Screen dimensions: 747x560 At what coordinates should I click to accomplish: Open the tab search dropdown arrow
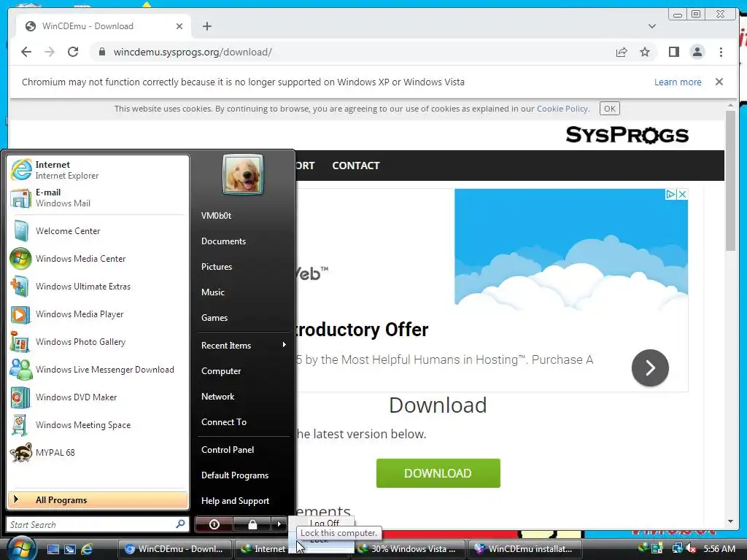coord(651,26)
